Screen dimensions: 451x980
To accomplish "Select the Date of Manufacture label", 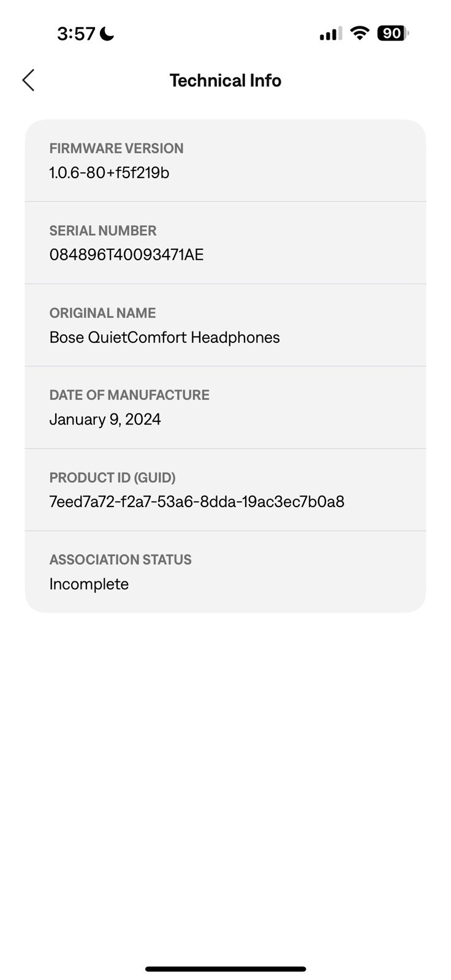I will pos(129,395).
